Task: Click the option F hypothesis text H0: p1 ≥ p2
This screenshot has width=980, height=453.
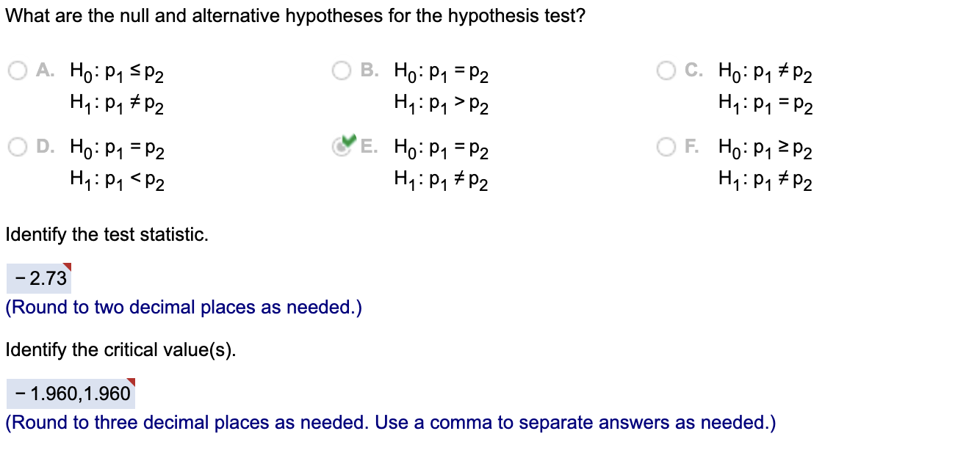Action: tap(764, 149)
